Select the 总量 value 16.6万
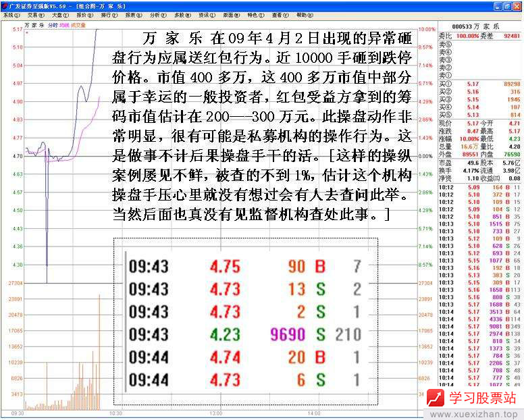This screenshot has width=524, height=420. pos(469,147)
